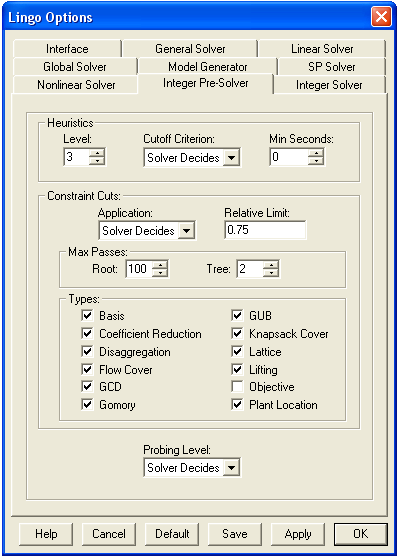Viewport: 399px width, 556px height.
Task: Open the Probing Level dropdown
Action: pos(231,468)
